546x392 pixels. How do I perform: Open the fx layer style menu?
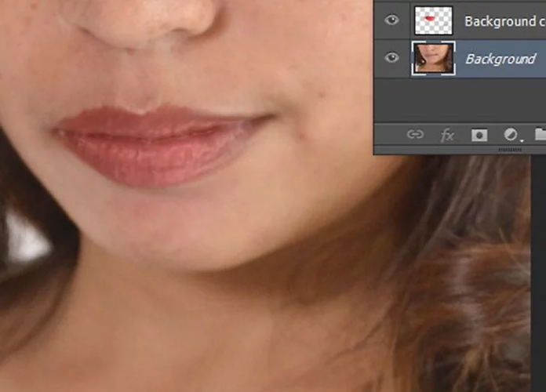447,135
